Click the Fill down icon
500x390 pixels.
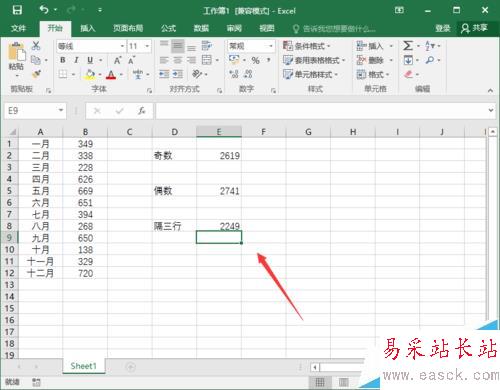click(408, 60)
